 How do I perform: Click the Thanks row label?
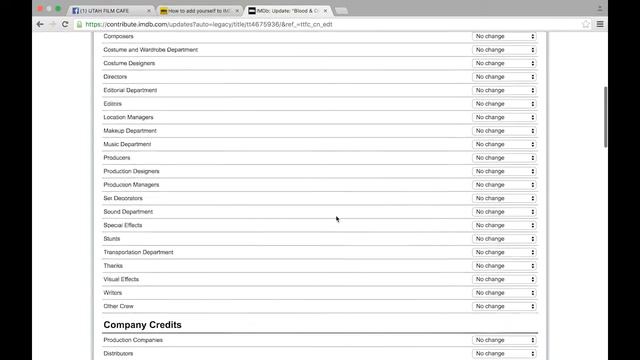[113, 266]
